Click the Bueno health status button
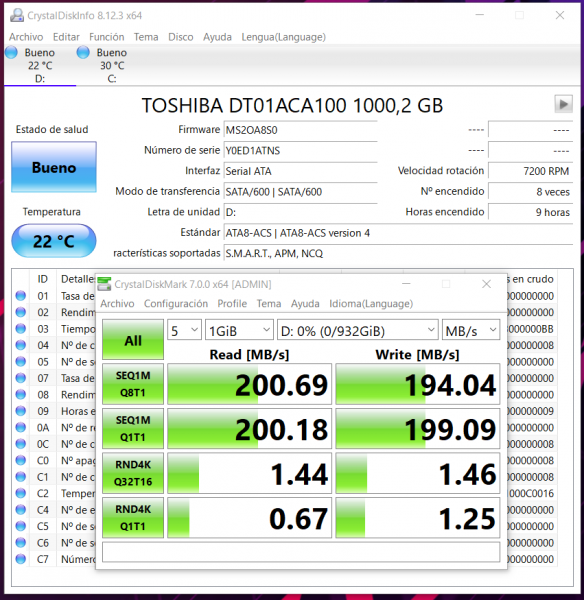Image resolution: width=584 pixels, height=600 pixels. (54, 167)
